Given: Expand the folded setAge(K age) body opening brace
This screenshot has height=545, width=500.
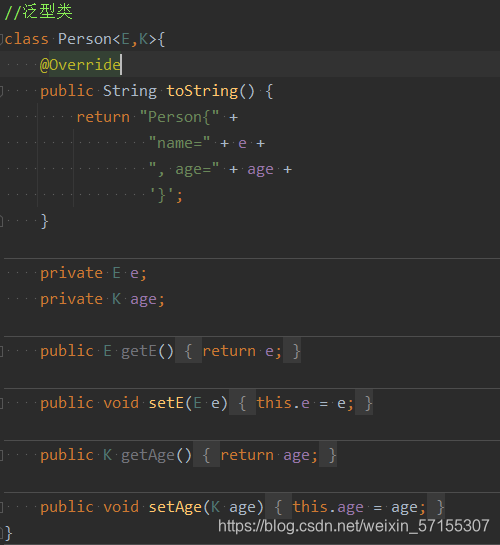Looking at the screenshot, I should point(278,507).
